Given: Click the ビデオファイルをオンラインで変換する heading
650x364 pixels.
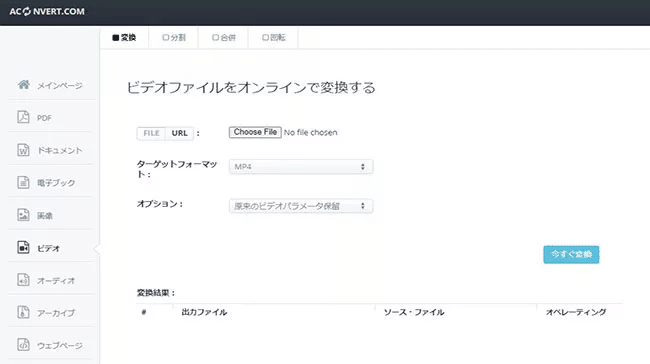Looking at the screenshot, I should tap(251, 87).
